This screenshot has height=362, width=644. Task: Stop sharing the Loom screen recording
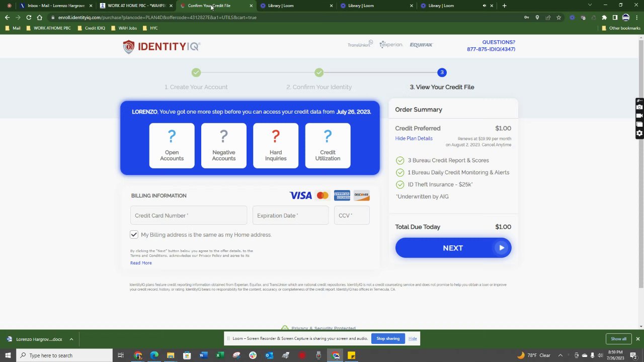(x=388, y=338)
